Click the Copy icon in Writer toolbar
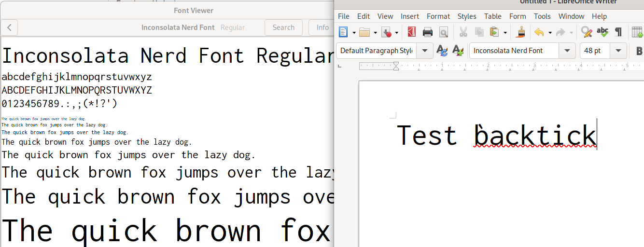Screen dimensions: 644x247 [479, 32]
